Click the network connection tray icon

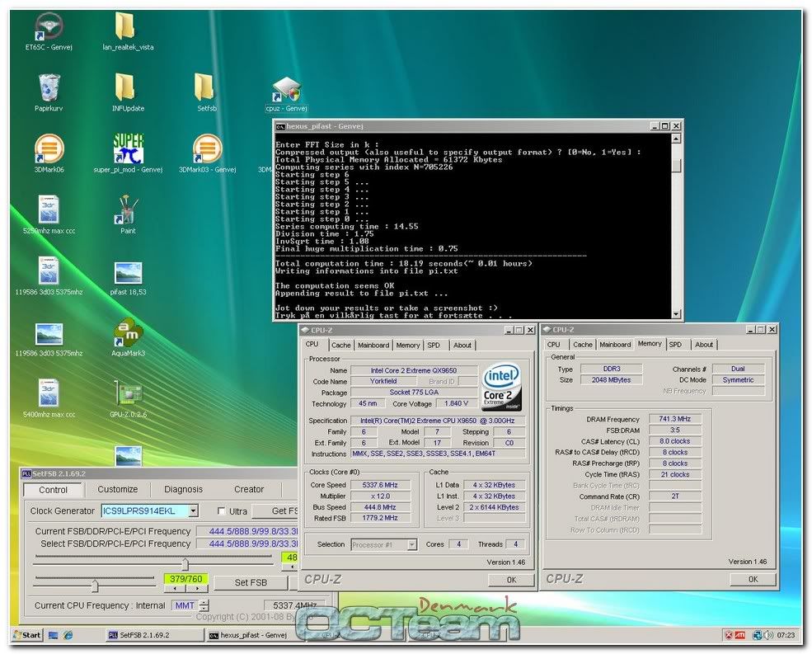pyautogui.click(x=757, y=635)
